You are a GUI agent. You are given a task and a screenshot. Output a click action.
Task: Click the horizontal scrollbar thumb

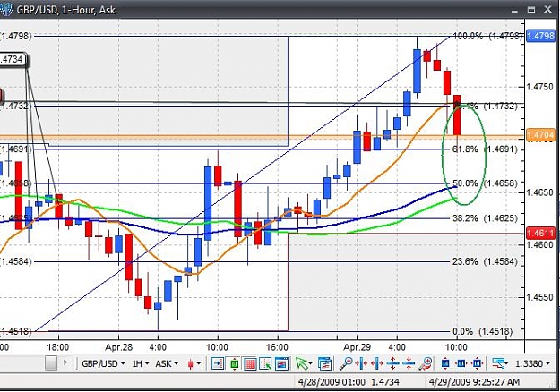coord(51,363)
